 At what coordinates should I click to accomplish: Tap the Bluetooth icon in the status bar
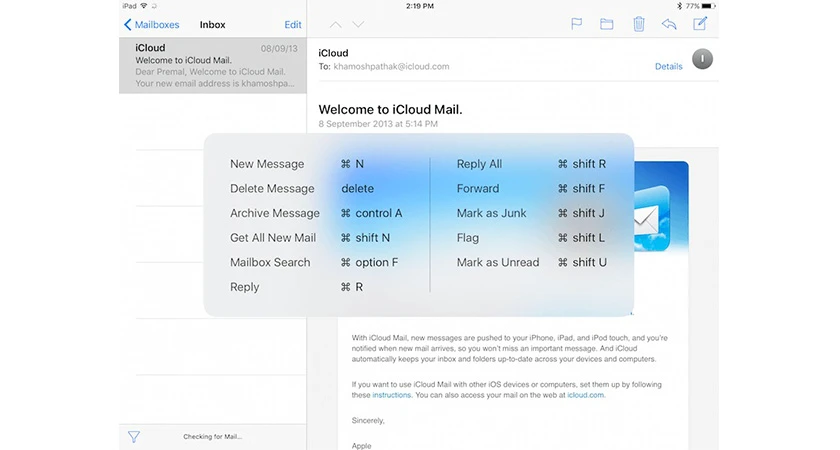(679, 6)
